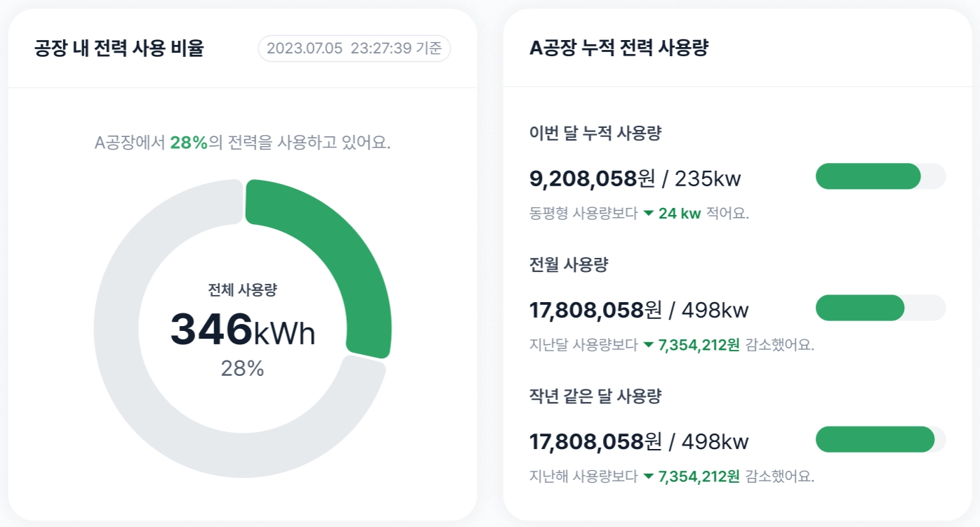This screenshot has height=527, width=980.
Task: Click the highlighted green 28% text in the sentence
Action: [189, 143]
